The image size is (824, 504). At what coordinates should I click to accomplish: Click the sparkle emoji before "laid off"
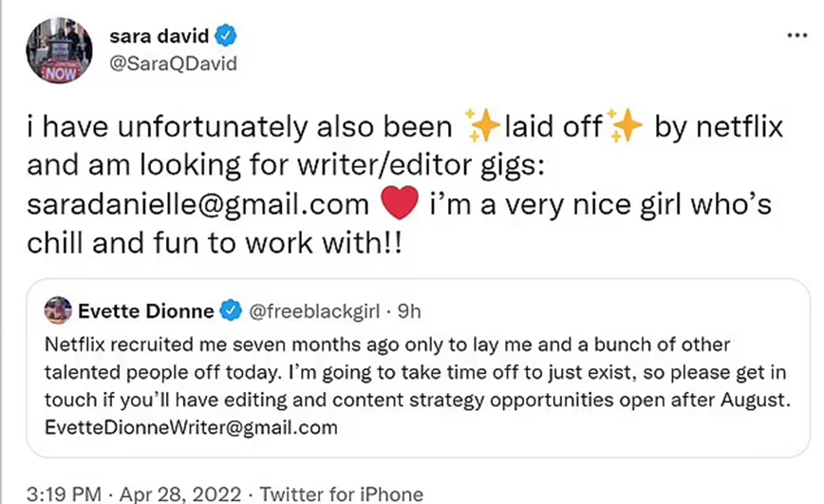point(481,127)
